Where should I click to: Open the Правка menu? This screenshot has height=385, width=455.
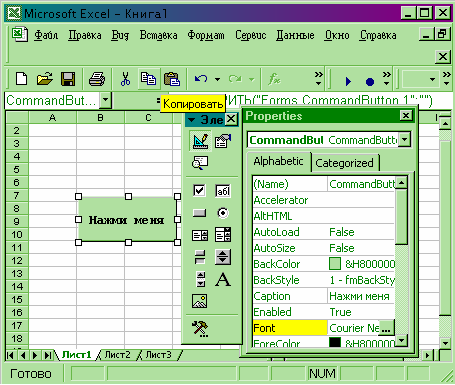(x=85, y=35)
